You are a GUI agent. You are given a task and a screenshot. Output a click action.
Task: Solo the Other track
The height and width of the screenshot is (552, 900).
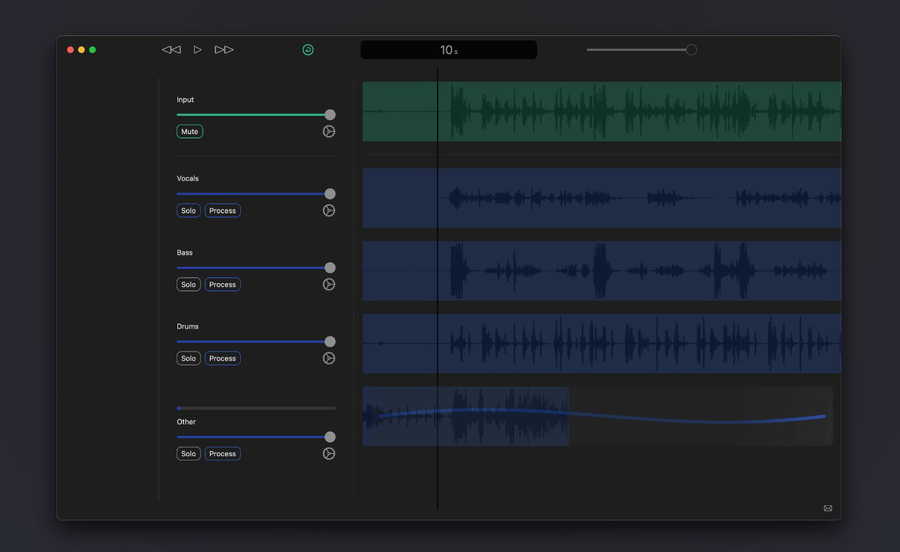click(188, 454)
